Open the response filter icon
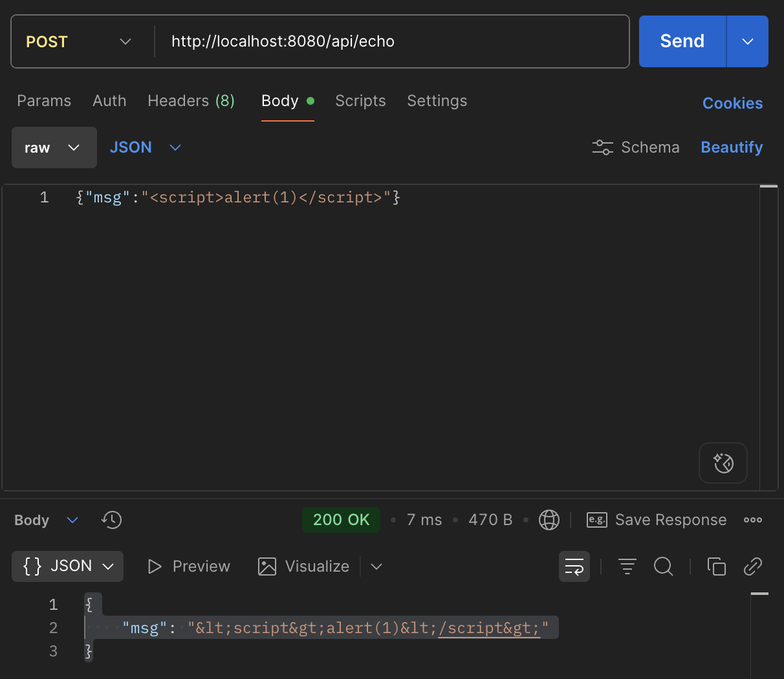784x679 pixels. tap(627, 566)
